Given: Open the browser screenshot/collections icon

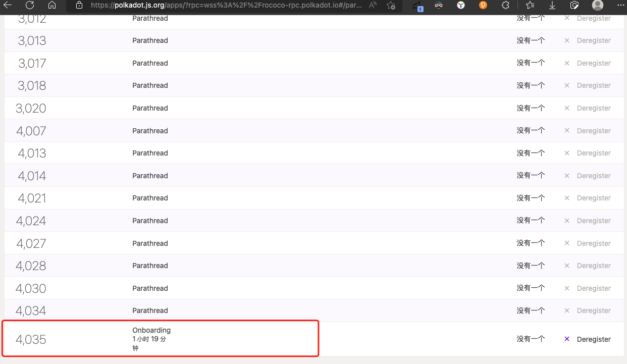Looking at the screenshot, I should [574, 5].
